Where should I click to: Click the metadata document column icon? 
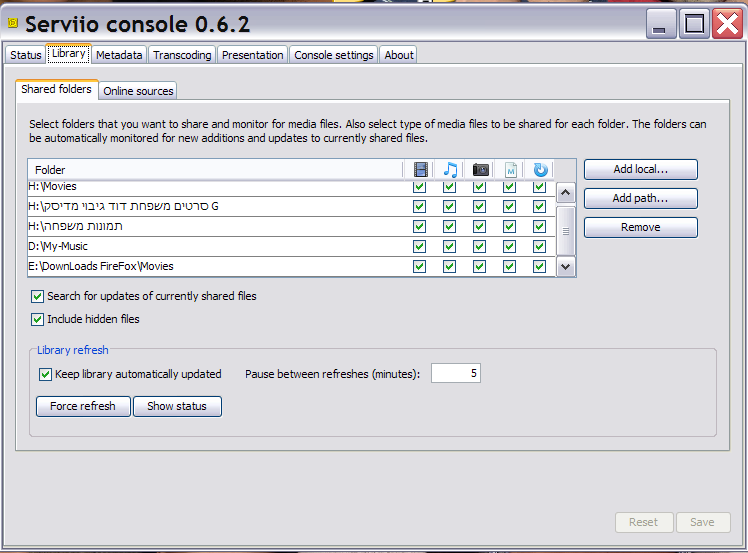coord(510,170)
